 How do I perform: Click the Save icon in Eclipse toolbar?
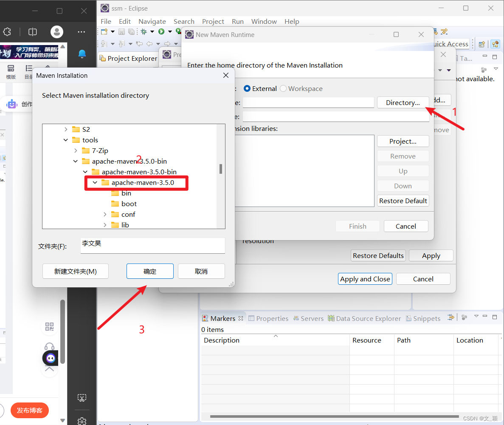[x=122, y=32]
